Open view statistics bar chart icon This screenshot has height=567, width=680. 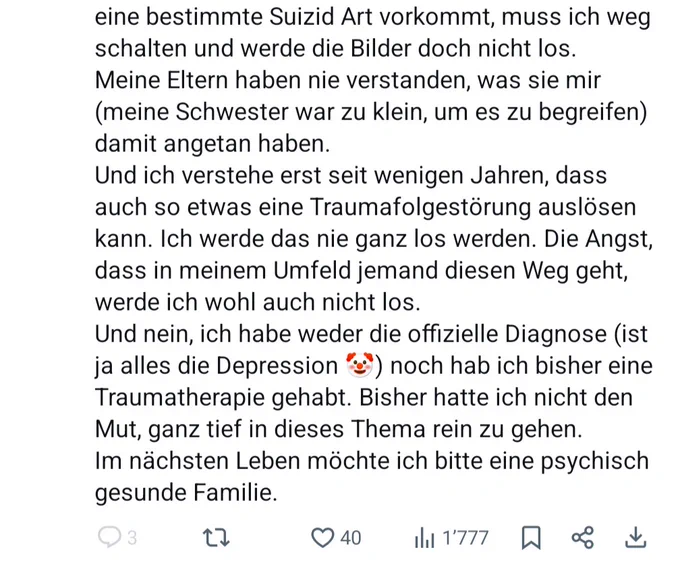[424, 538]
